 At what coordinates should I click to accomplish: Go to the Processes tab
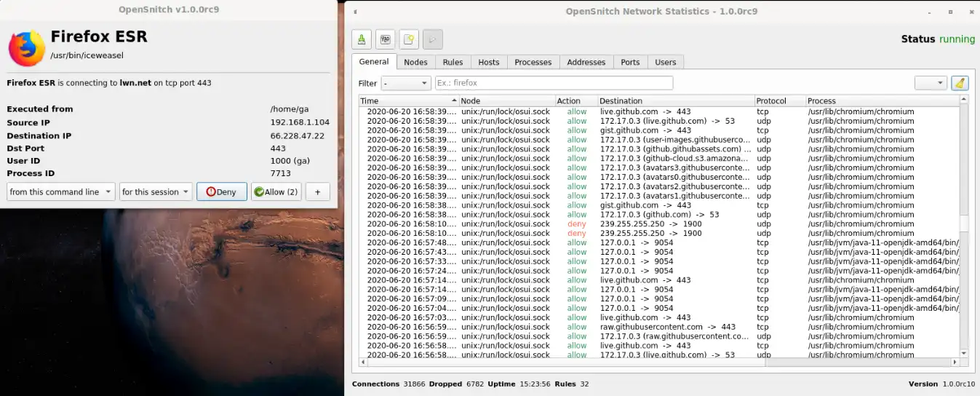[x=533, y=62]
